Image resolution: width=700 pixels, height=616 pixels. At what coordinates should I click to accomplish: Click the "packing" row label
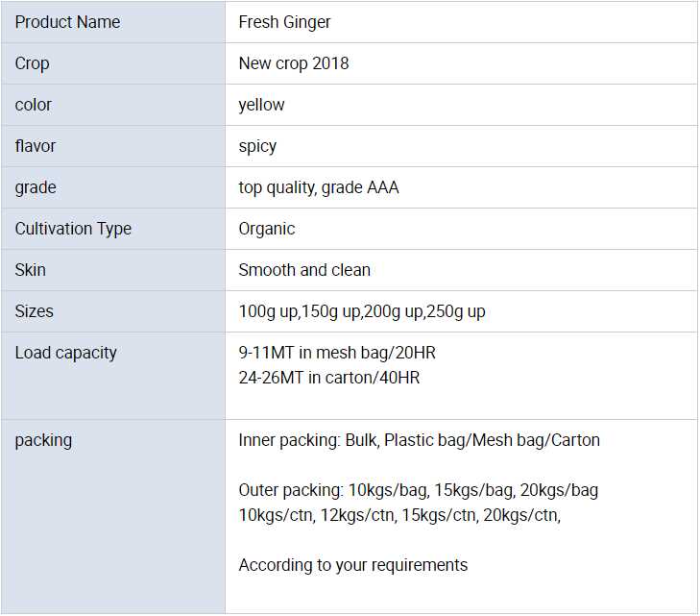(43, 440)
